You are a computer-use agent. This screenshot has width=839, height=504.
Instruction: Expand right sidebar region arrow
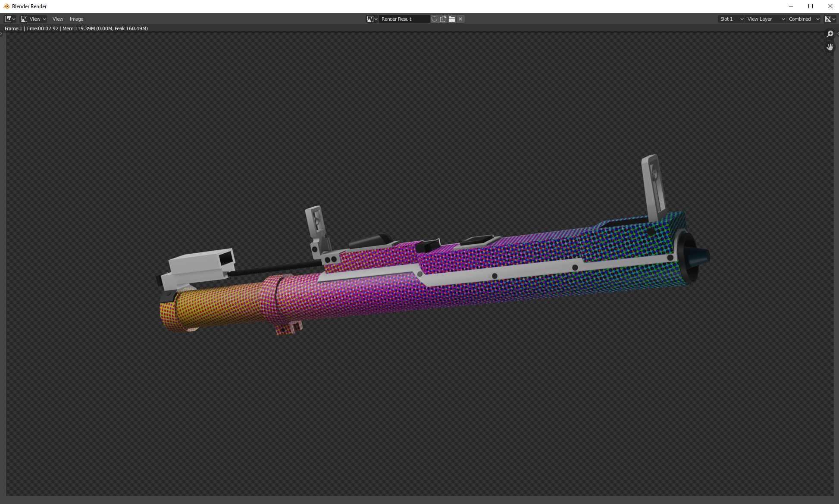pyautogui.click(x=837, y=34)
